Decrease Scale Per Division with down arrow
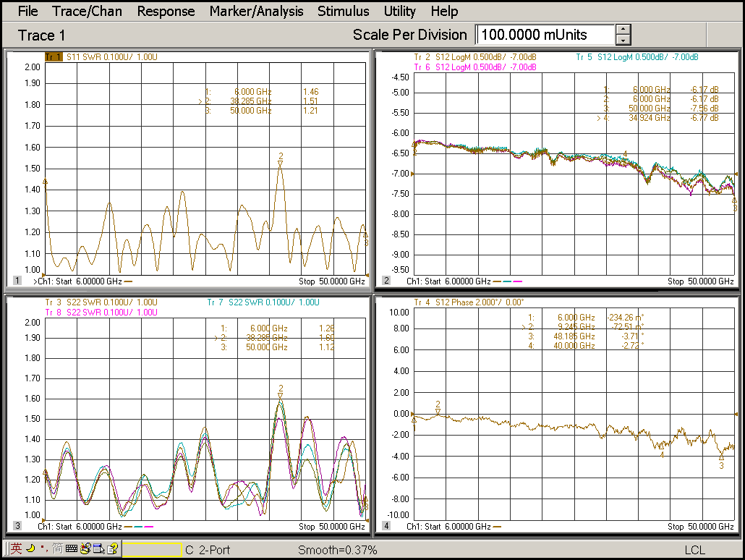 (x=623, y=40)
